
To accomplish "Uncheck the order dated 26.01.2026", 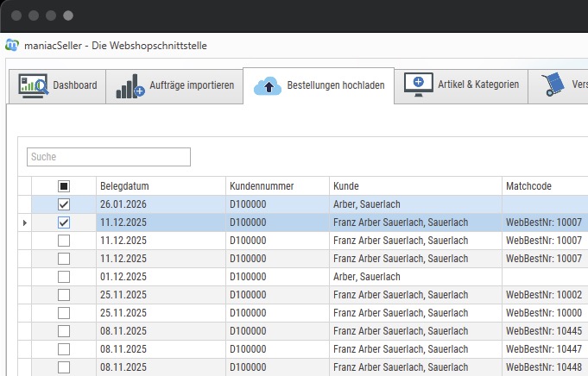I will [x=64, y=204].
